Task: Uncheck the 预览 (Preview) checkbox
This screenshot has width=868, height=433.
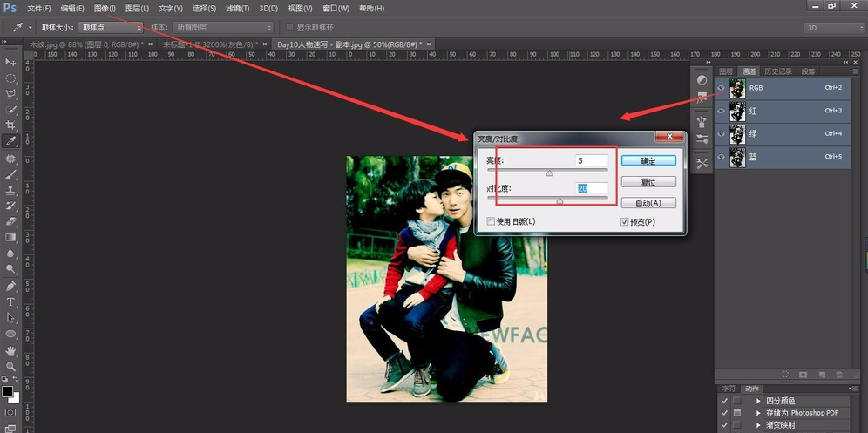Action: tap(624, 222)
